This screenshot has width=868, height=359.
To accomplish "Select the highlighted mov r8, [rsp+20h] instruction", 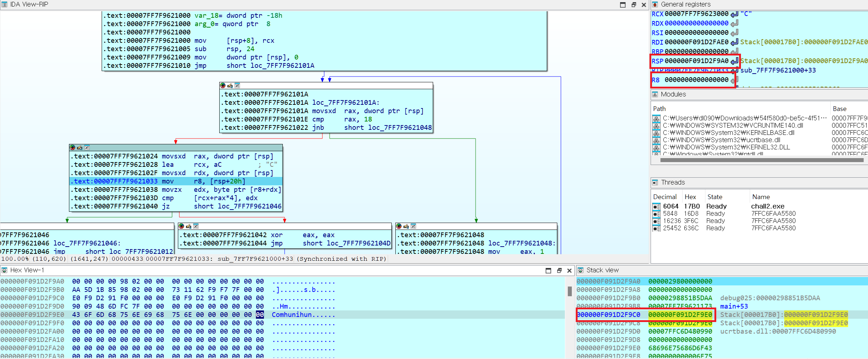I will pos(176,181).
